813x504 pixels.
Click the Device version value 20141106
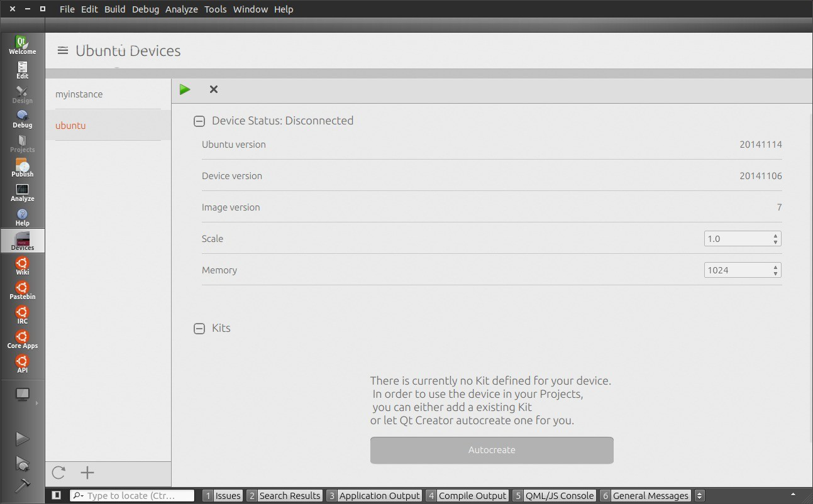coord(761,176)
